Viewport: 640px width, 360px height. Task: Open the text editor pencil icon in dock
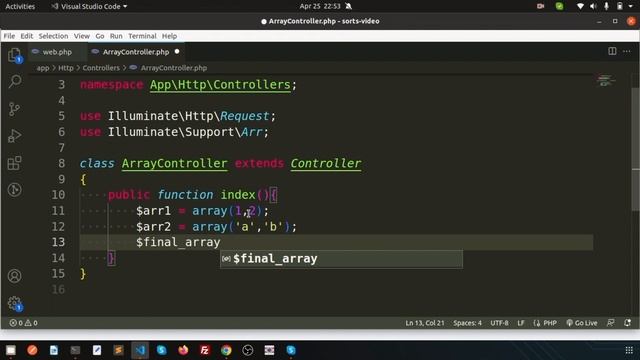97,350
